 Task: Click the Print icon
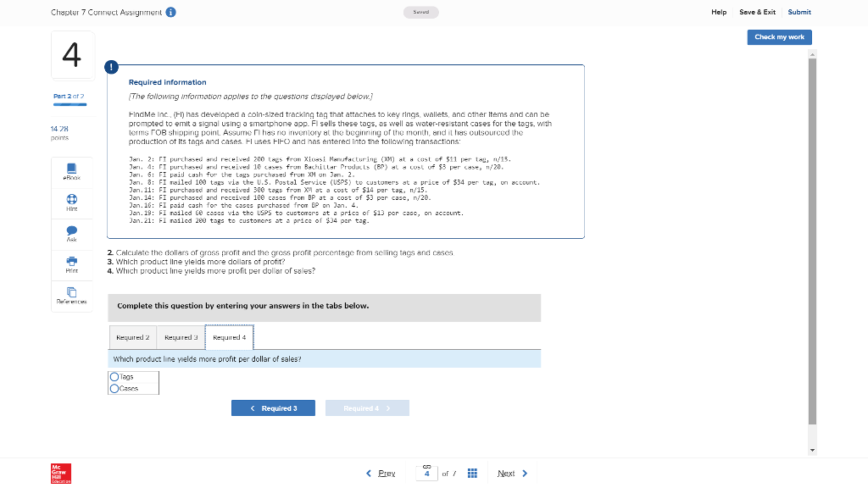coord(71,264)
